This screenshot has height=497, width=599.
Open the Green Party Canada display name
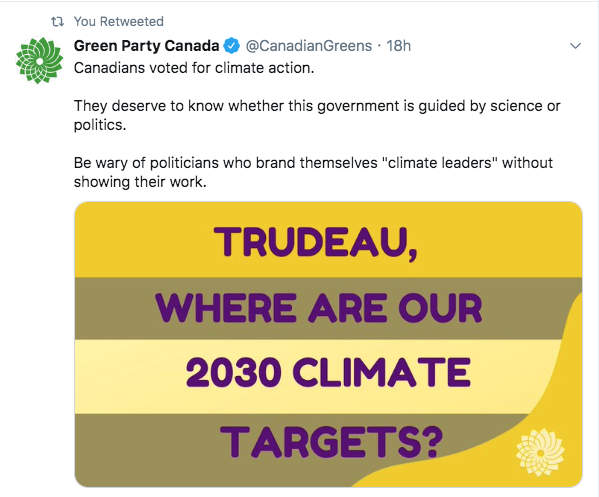click(146, 46)
